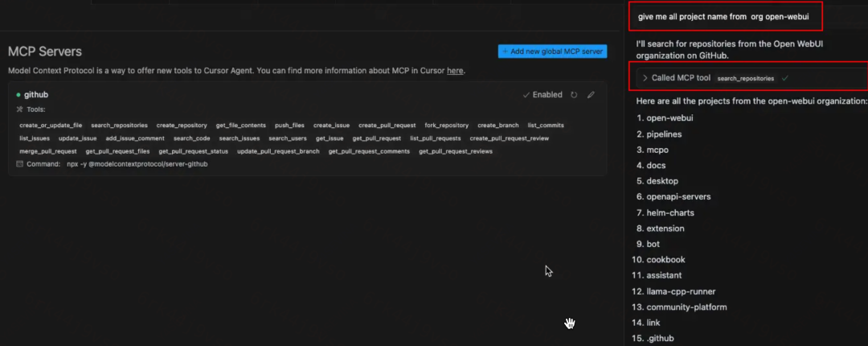Select the update_pull_request_branch tool
The image size is (868, 346).
coord(278,150)
